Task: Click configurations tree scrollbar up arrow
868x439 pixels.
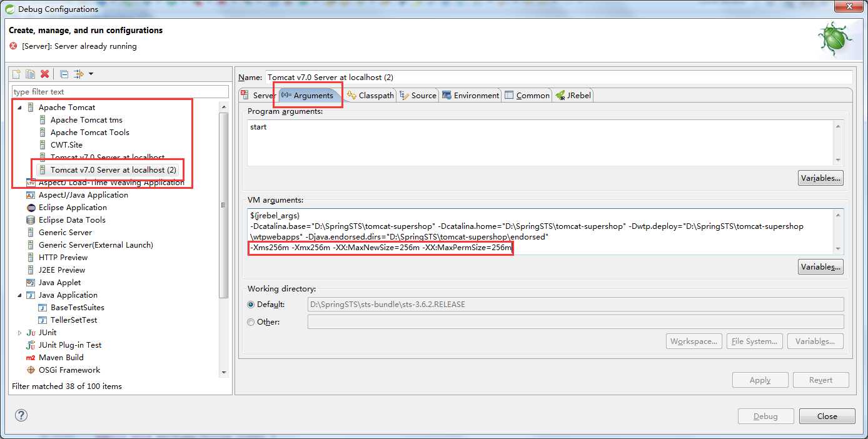Action: pos(224,107)
